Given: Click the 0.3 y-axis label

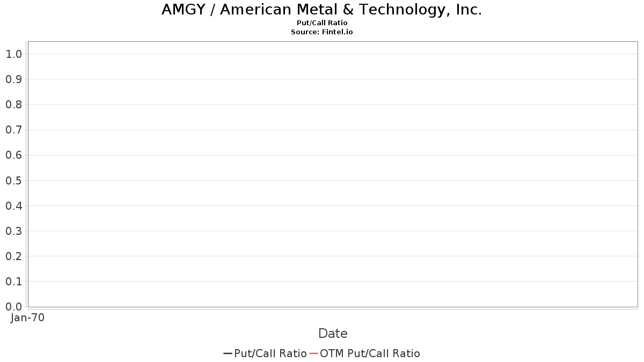Looking at the screenshot, I should 14,231.
